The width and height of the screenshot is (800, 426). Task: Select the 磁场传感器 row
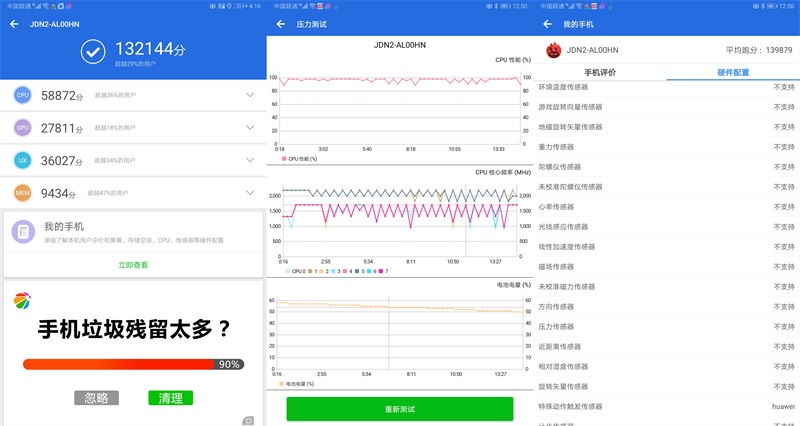coord(667,266)
